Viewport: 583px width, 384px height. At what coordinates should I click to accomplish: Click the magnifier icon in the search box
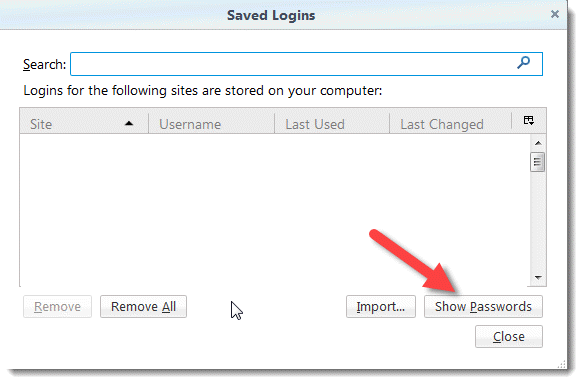tap(523, 62)
